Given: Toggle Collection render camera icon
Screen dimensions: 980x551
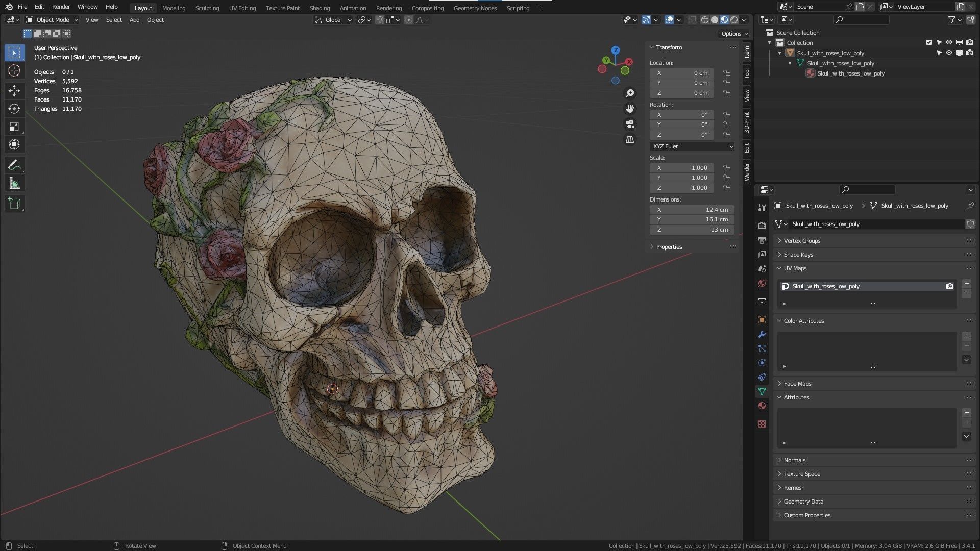Looking at the screenshot, I should coord(969,43).
